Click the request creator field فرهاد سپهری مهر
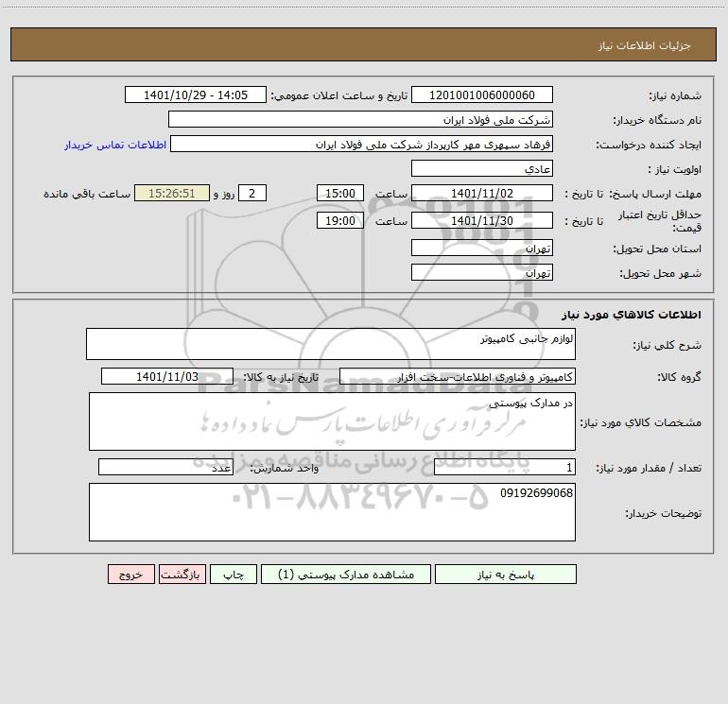The height and width of the screenshot is (704, 728). [362, 144]
